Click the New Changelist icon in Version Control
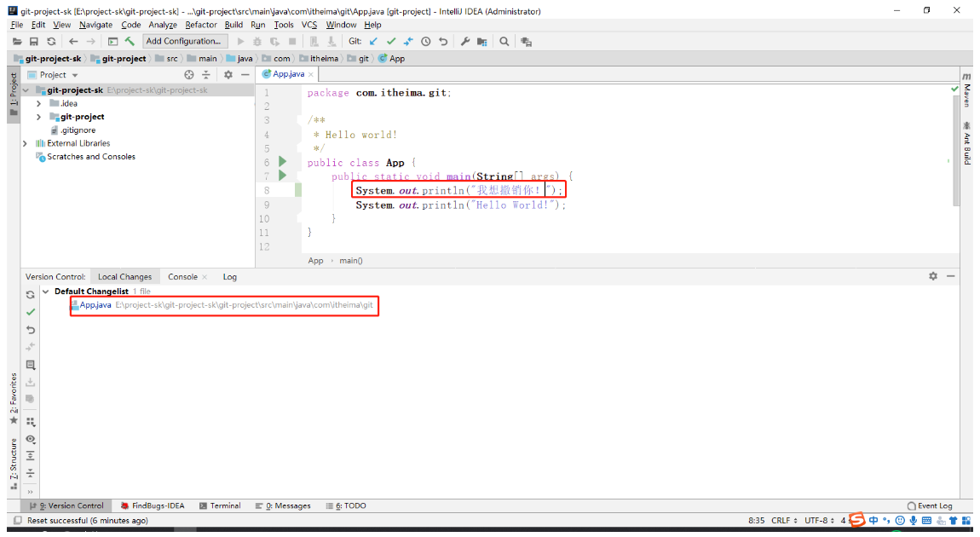Image resolution: width=980 pixels, height=537 pixels. click(x=30, y=365)
